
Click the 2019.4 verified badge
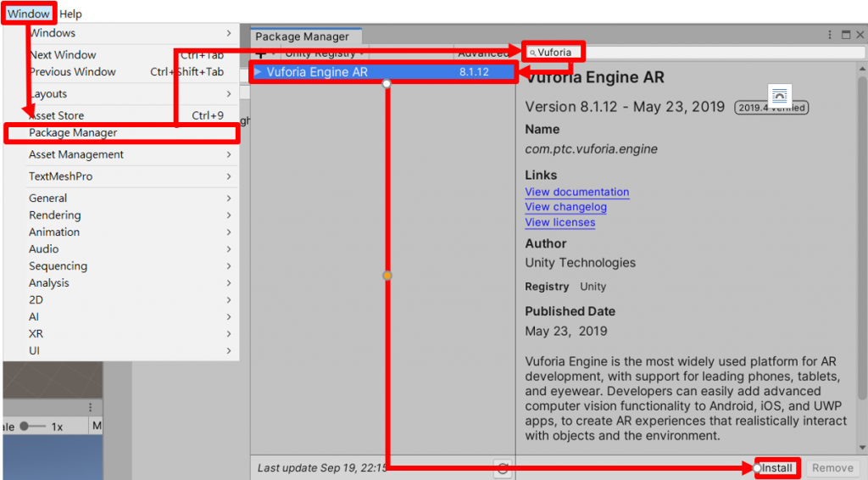click(771, 108)
